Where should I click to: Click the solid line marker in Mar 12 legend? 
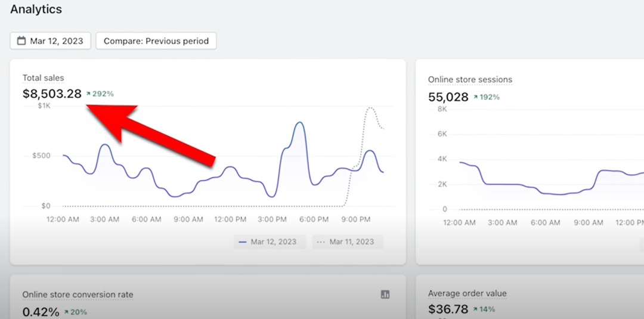tap(242, 241)
